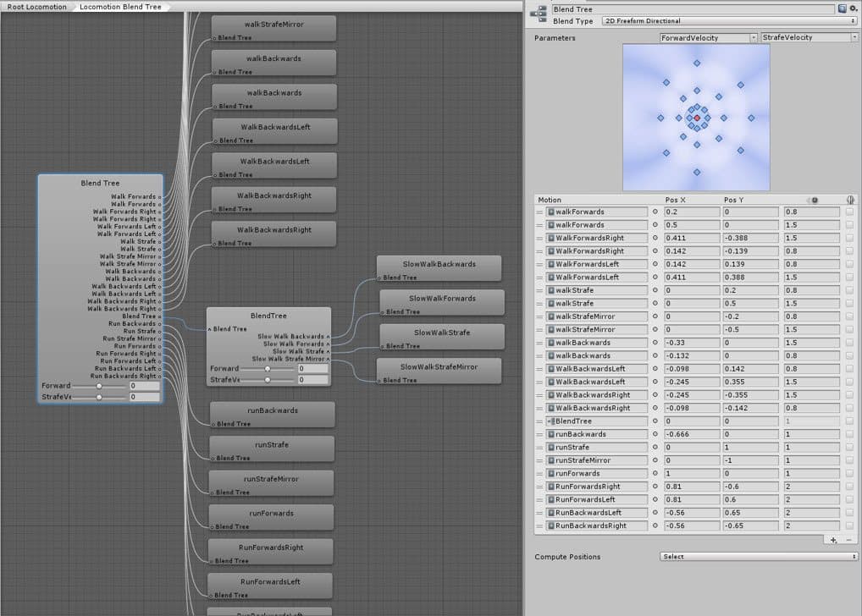Image resolution: width=862 pixels, height=616 pixels.
Task: Select the Locomotion Blend Tree breadcrumb
Action: tap(119, 6)
